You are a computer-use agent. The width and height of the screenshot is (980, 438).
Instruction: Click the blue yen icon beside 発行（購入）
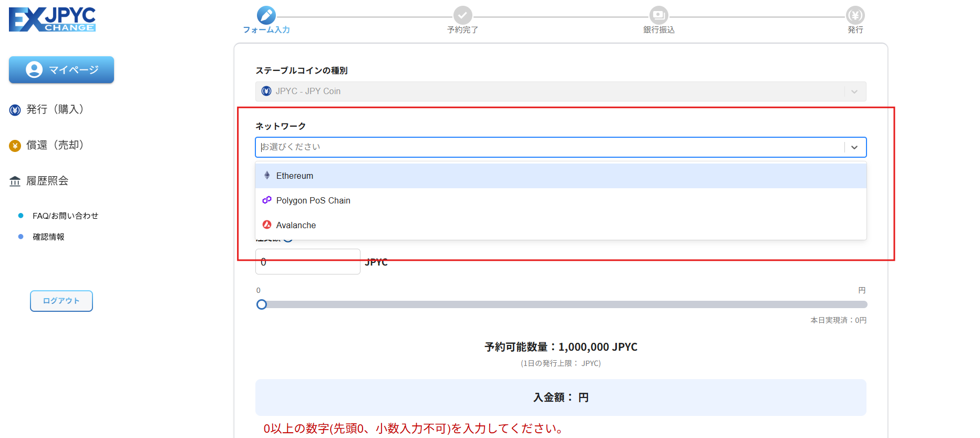[15, 110]
